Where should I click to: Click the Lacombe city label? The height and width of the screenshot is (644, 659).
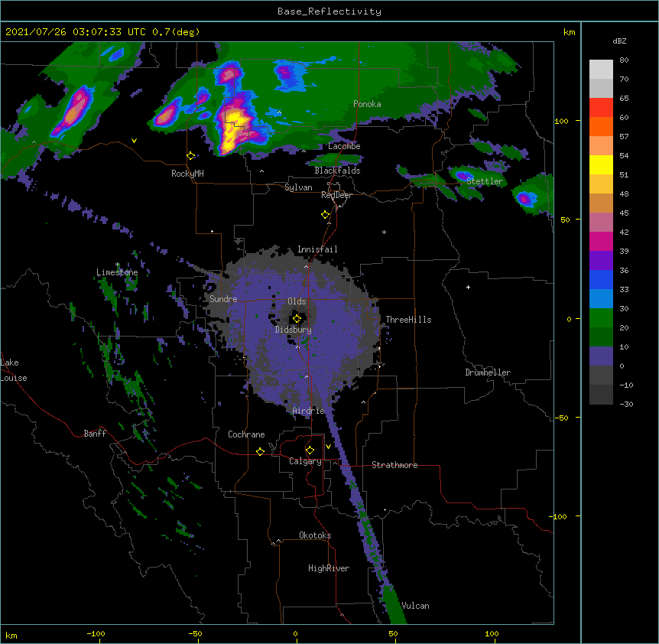pos(344,146)
